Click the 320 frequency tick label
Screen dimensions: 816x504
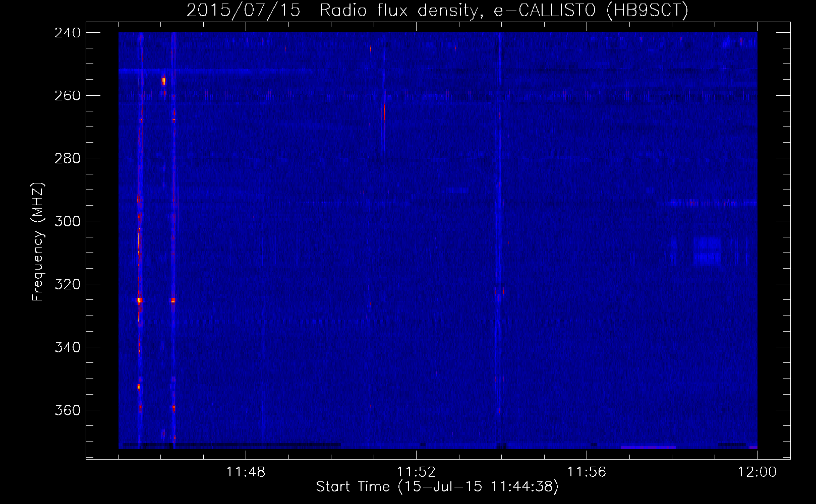pos(68,285)
